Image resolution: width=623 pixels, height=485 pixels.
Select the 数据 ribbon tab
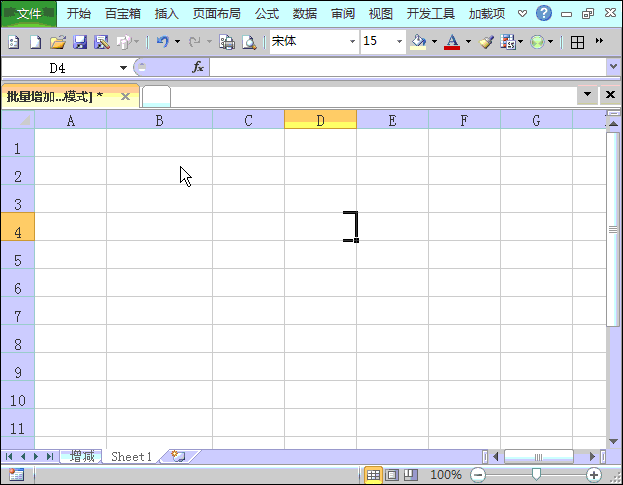pos(305,14)
